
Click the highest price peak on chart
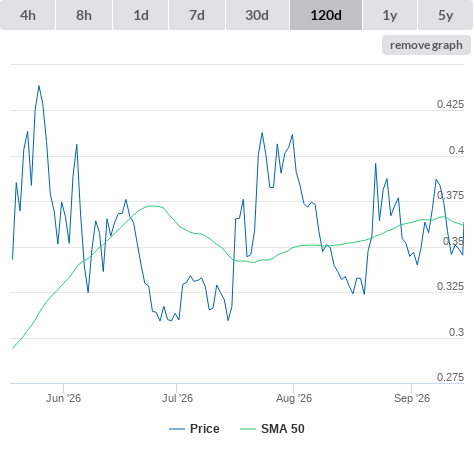coord(39,86)
